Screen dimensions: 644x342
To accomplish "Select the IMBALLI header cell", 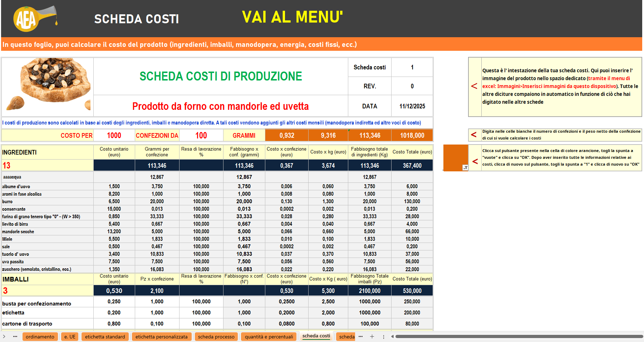I will (47, 279).
